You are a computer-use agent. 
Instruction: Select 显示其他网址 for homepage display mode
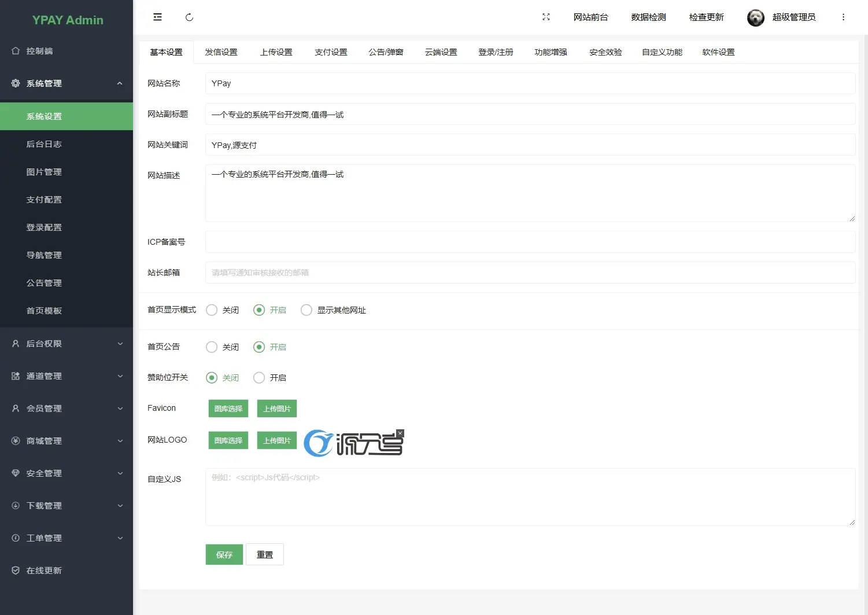point(306,310)
